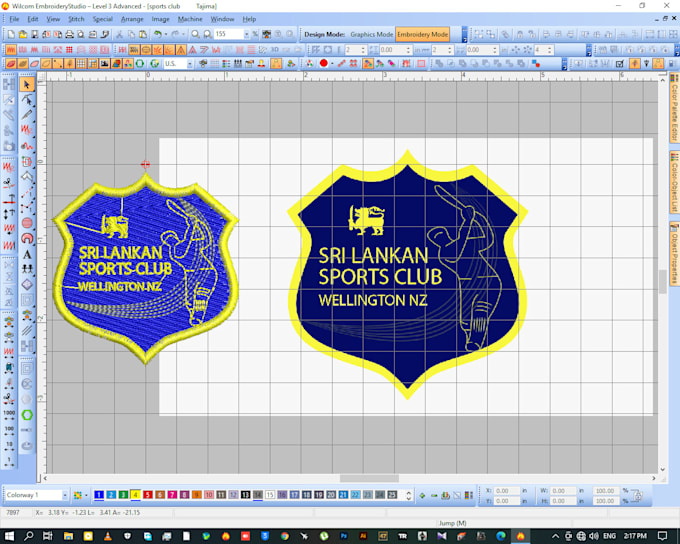The image size is (680, 544).
Task: Click the thread spools icon in color palette bar
Action: click(x=445, y=495)
